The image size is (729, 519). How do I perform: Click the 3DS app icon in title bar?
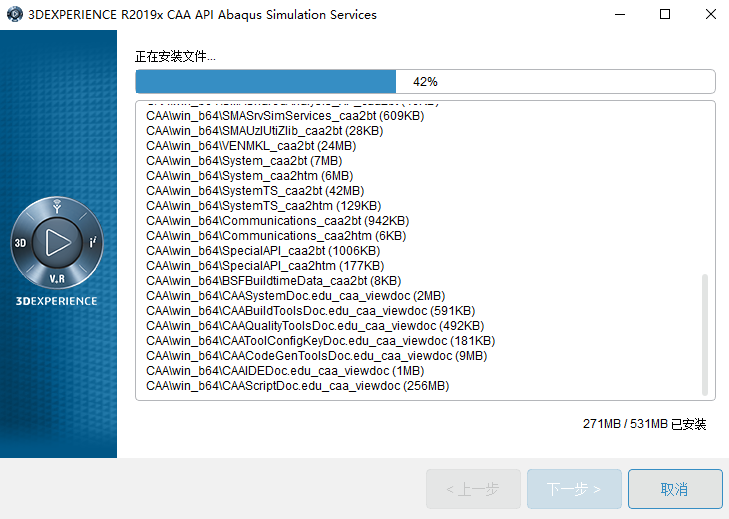tap(14, 15)
